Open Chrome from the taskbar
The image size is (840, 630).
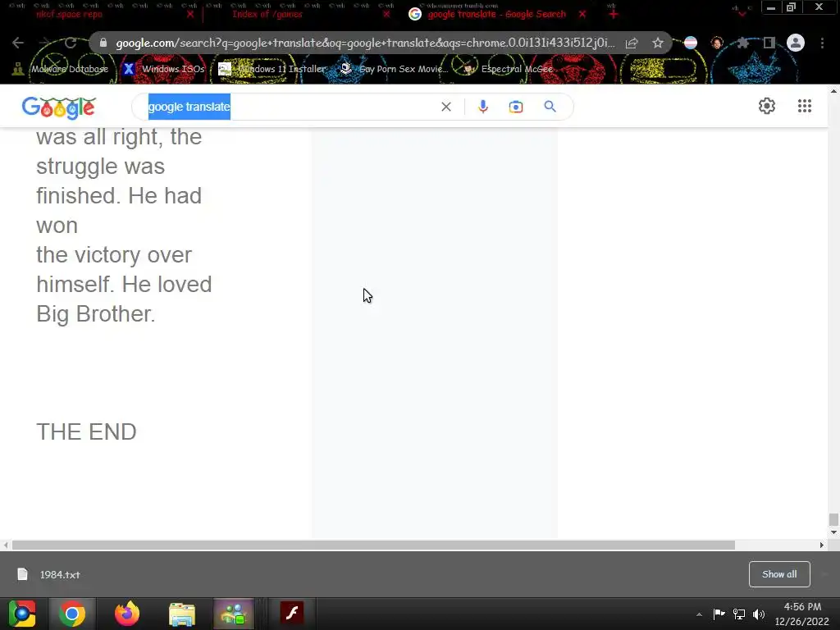tap(72, 614)
